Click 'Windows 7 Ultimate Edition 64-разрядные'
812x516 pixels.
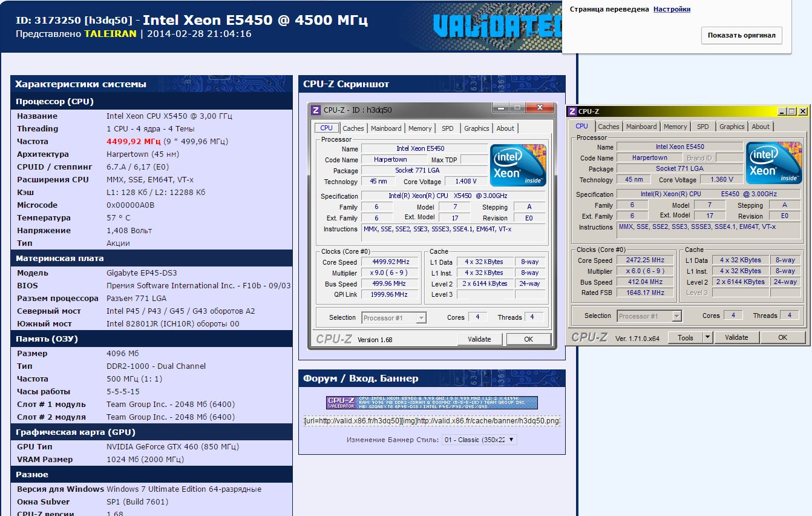coord(184,489)
